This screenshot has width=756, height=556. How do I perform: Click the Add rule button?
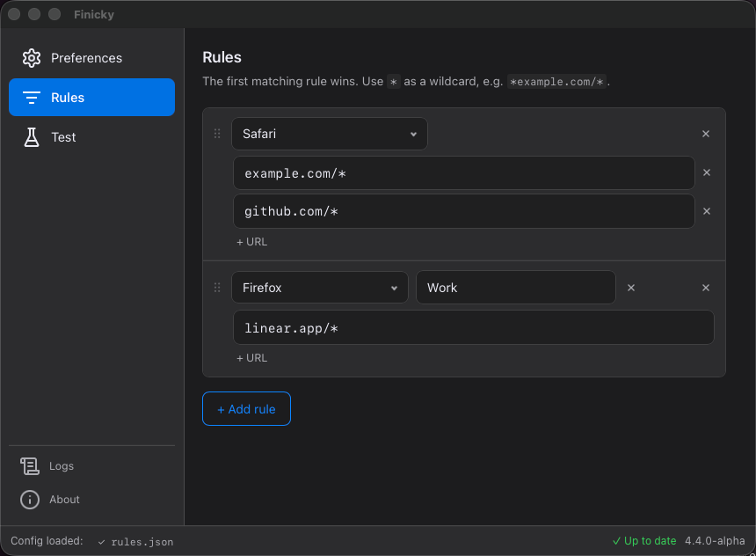[x=246, y=408]
